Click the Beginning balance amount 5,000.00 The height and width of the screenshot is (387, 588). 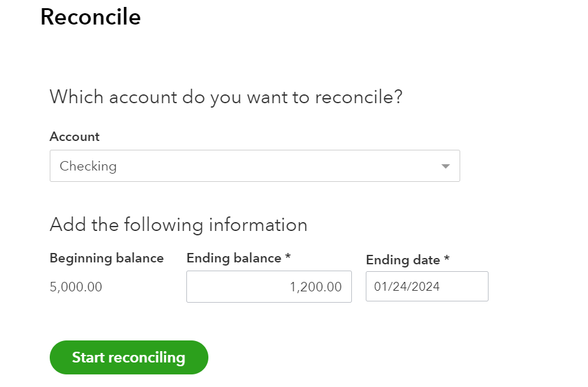click(74, 286)
